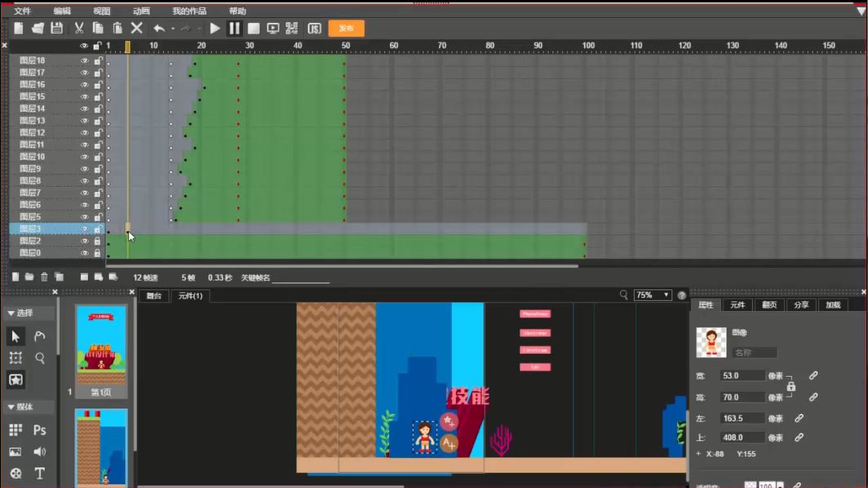
Task: Select the node/path selection tool
Action: pyautogui.click(x=40, y=336)
